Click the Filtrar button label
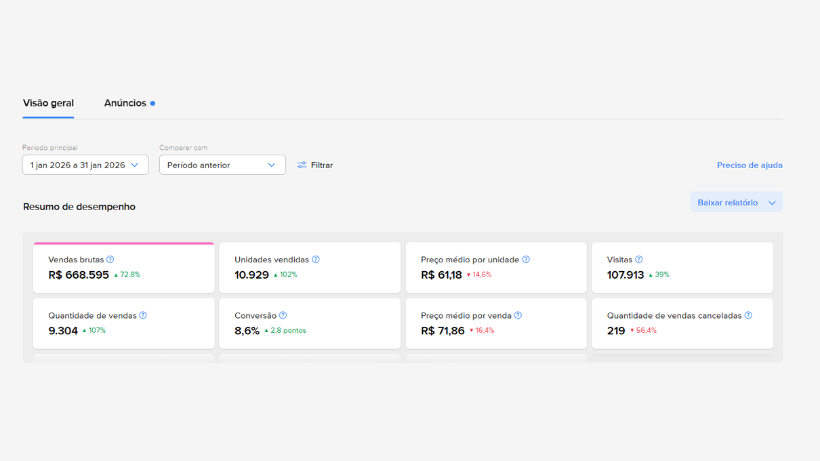The width and height of the screenshot is (820, 461). (322, 165)
